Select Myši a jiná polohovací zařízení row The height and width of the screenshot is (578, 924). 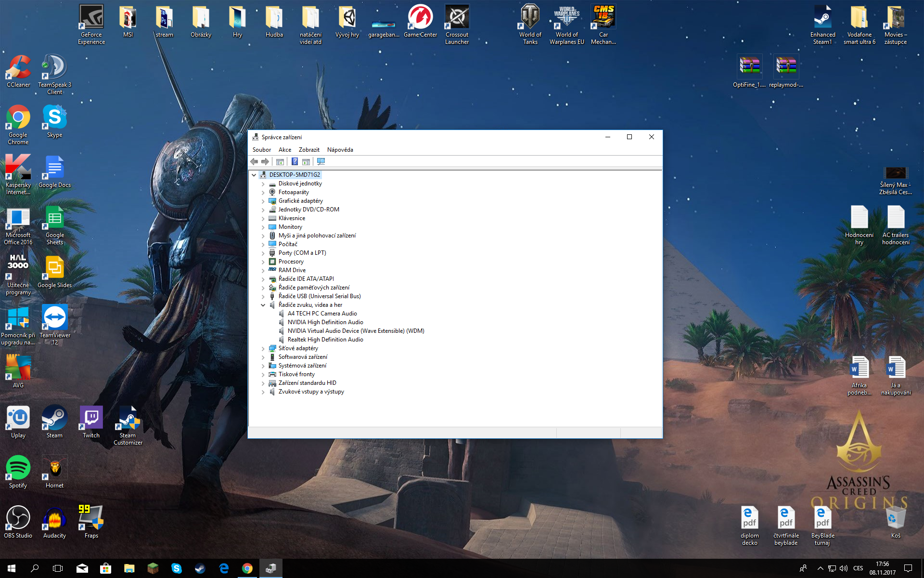[317, 236]
